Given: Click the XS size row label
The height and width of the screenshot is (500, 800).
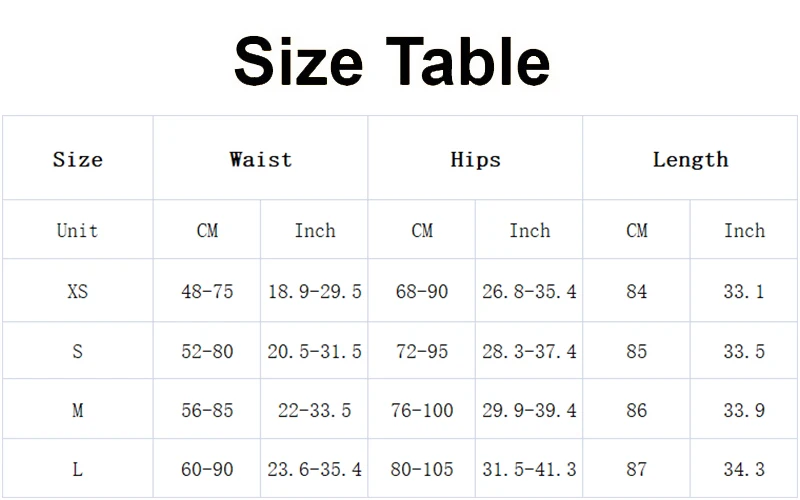Looking at the screenshot, I should click(x=78, y=291).
